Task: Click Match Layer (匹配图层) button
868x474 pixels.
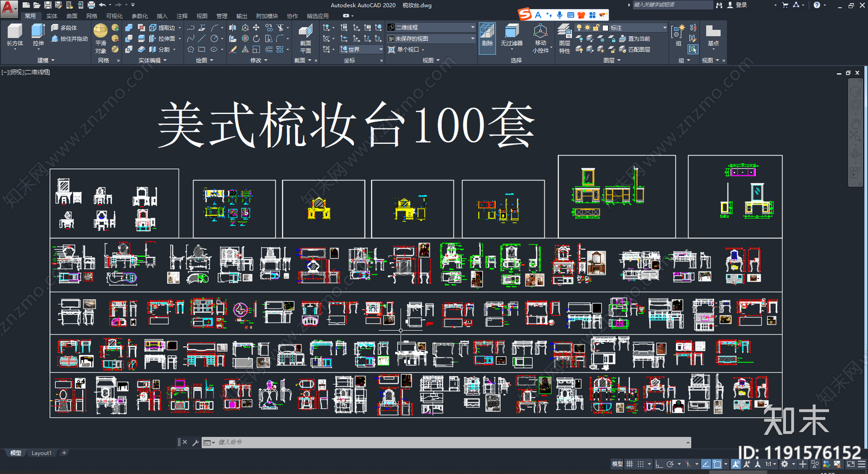Action: coord(635,49)
